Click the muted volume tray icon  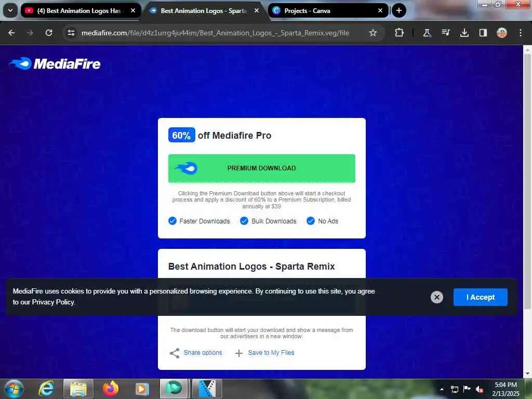[x=480, y=389]
